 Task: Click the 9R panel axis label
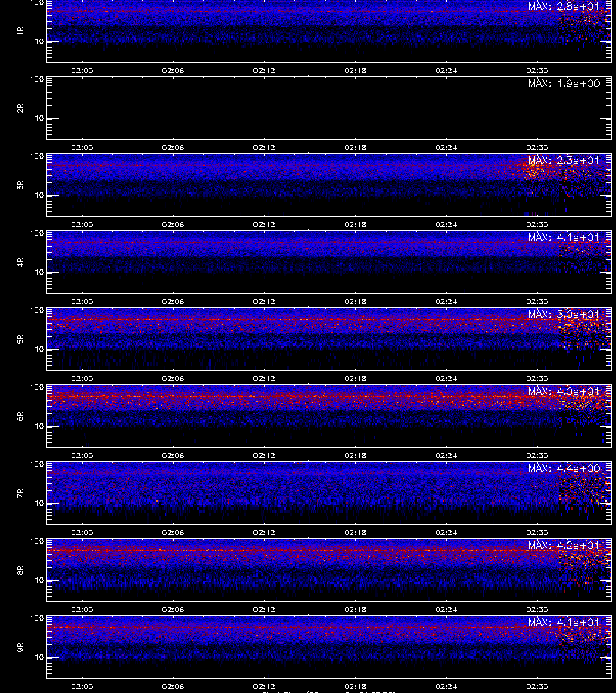click(x=20, y=648)
